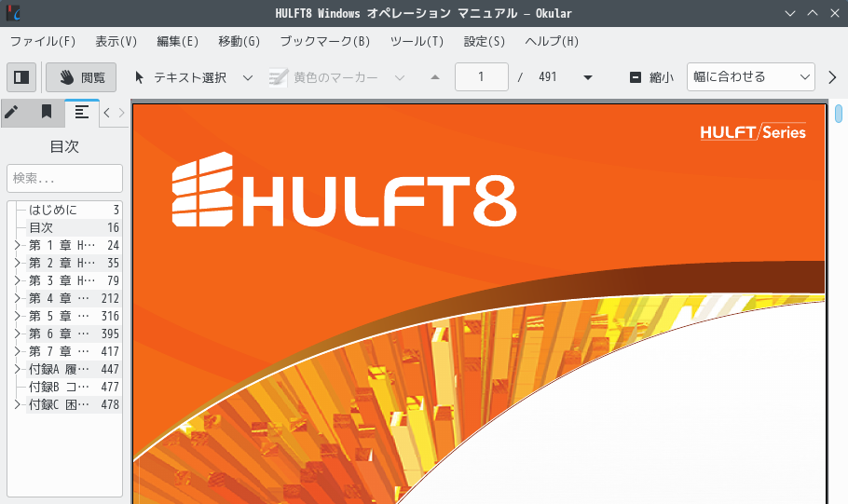Viewport: 848px width, 504px height.
Task: Jump to はじめに in contents
Action: [53, 210]
